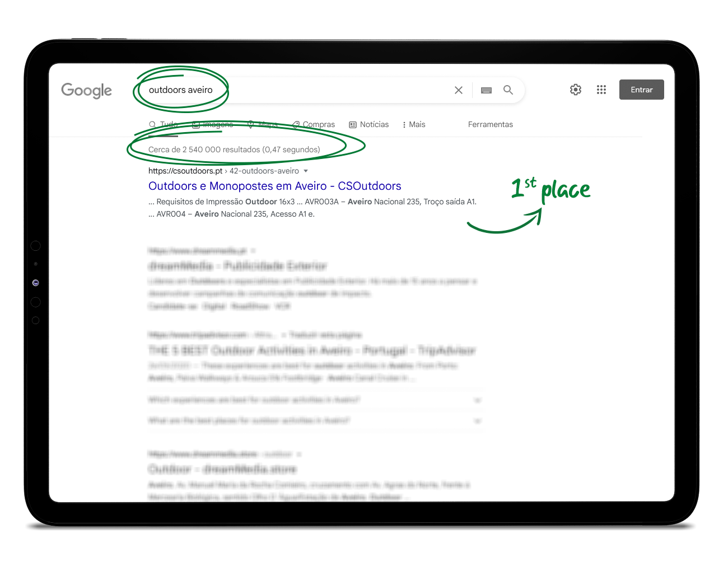Click the Entrar sign-in button

[x=642, y=90]
